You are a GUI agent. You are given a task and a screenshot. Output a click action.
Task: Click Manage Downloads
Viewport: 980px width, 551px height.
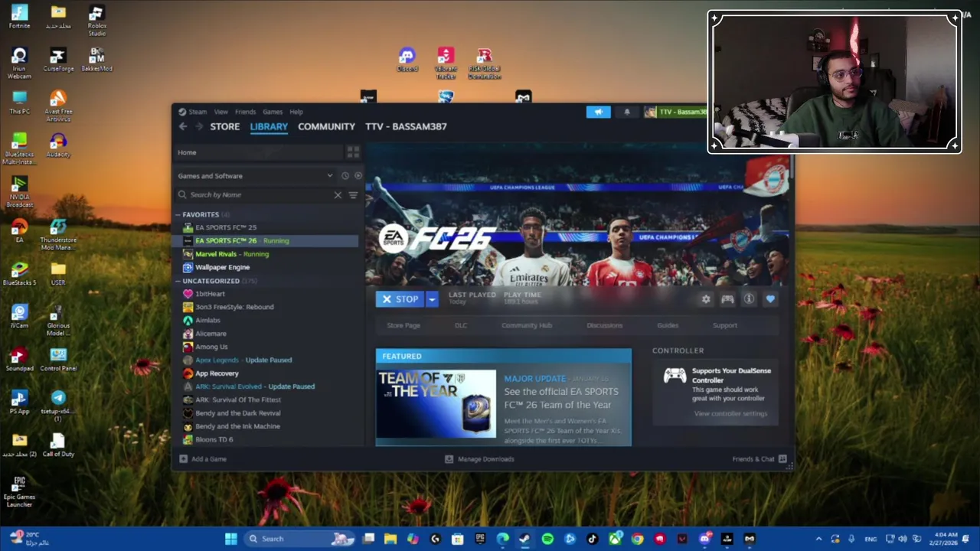pyautogui.click(x=479, y=459)
